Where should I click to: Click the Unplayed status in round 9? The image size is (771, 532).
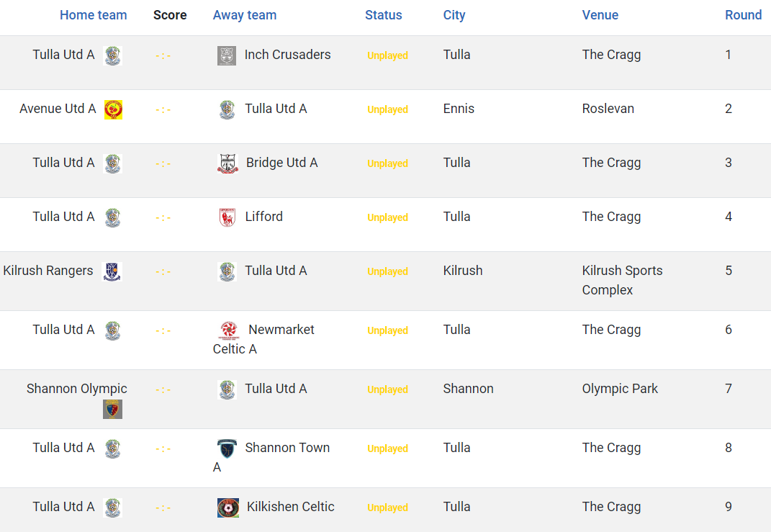[x=387, y=508]
